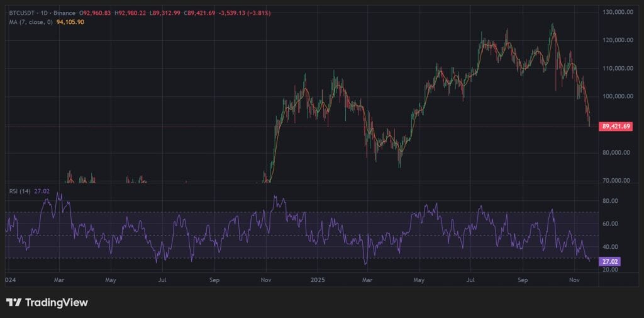Select the RSI (14) indicator label
Image resolution: width=644 pixels, height=318 pixels.
pyautogui.click(x=19, y=191)
